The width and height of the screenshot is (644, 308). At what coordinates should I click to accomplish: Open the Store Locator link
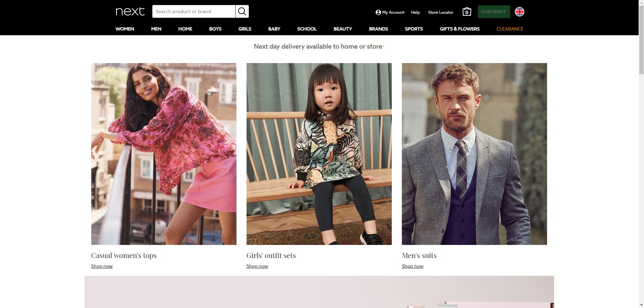coord(440,12)
